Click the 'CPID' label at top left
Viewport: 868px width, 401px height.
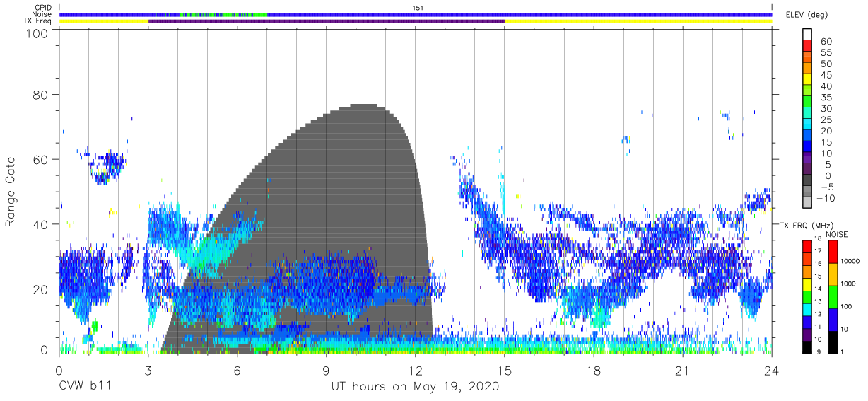pos(44,8)
